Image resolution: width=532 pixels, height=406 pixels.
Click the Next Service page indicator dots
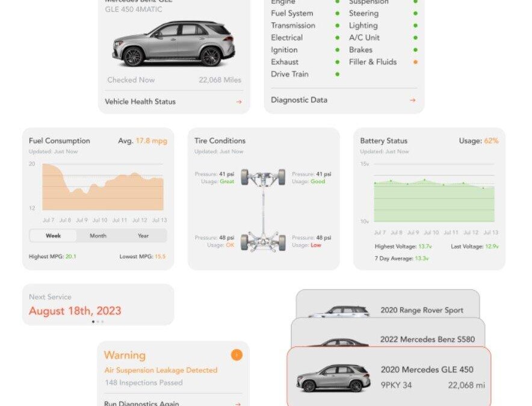click(97, 322)
